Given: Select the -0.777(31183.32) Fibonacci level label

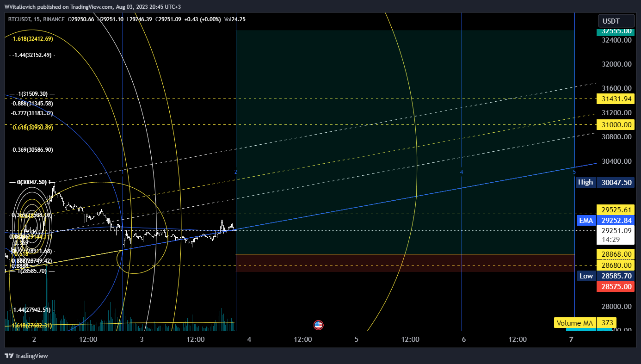Looking at the screenshot, I should 32,113.
